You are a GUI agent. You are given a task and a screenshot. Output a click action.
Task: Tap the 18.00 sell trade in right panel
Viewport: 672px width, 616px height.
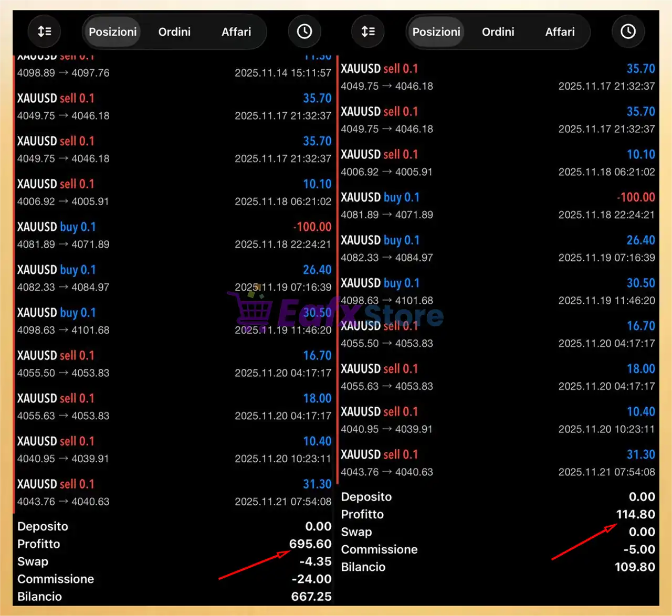pos(497,377)
